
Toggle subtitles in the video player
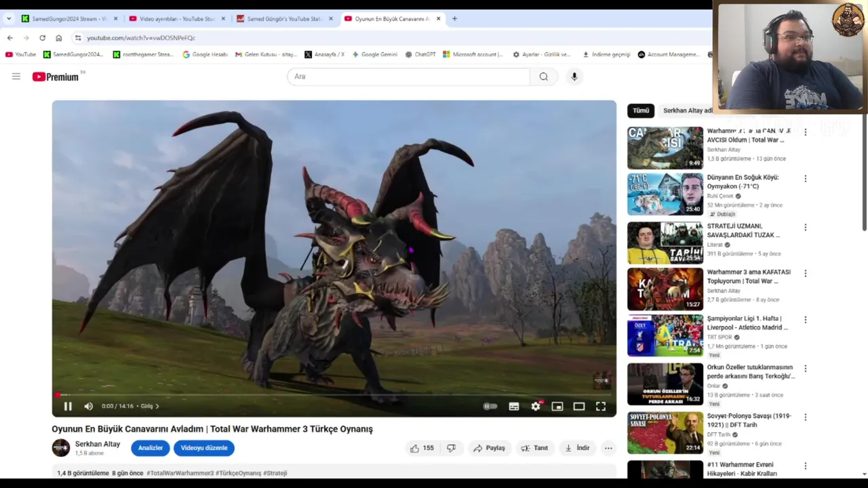(514, 406)
